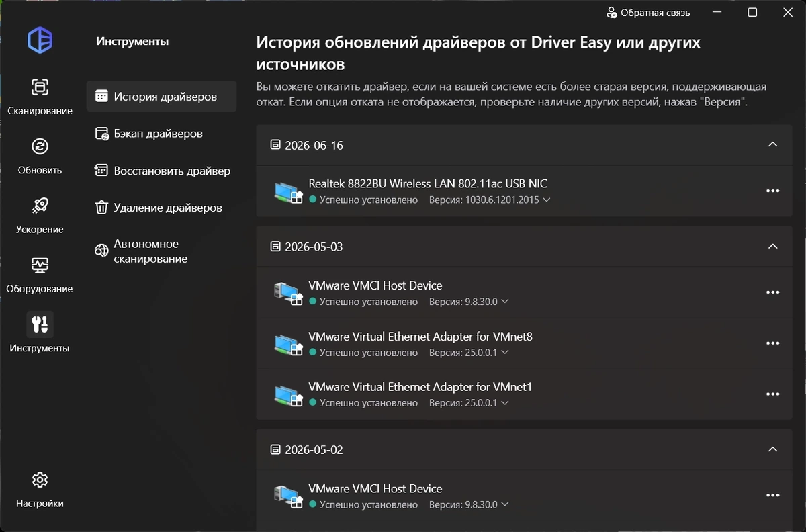Open Настройки gear settings

tap(40, 490)
